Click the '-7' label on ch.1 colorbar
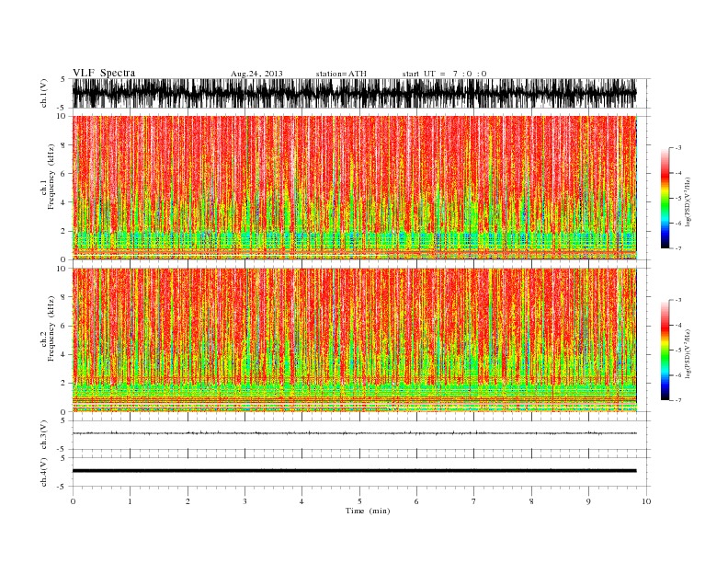Viewport: 728px width, 563px height. [677, 248]
